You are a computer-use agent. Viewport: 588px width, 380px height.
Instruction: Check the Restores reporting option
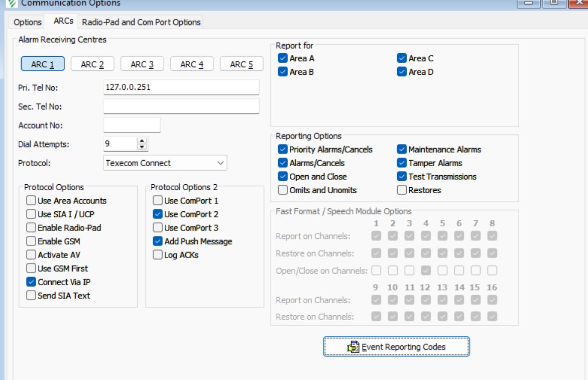click(x=402, y=190)
